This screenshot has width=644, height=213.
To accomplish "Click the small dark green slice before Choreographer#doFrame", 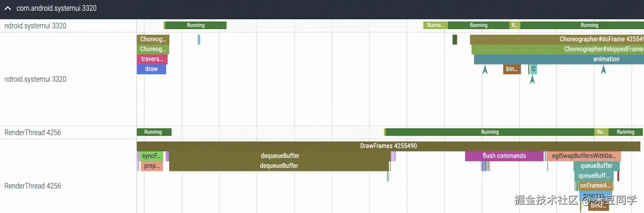I will click(455, 39).
